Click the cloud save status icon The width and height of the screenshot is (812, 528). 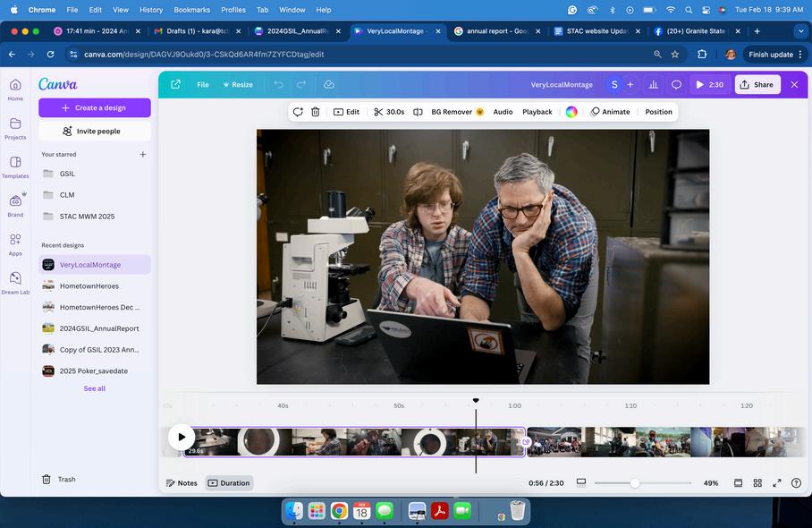tap(329, 84)
